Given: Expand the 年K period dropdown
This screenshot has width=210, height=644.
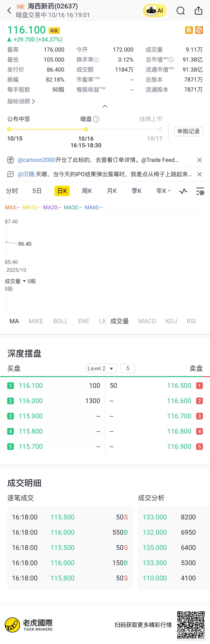Looking at the screenshot, I should (163, 191).
